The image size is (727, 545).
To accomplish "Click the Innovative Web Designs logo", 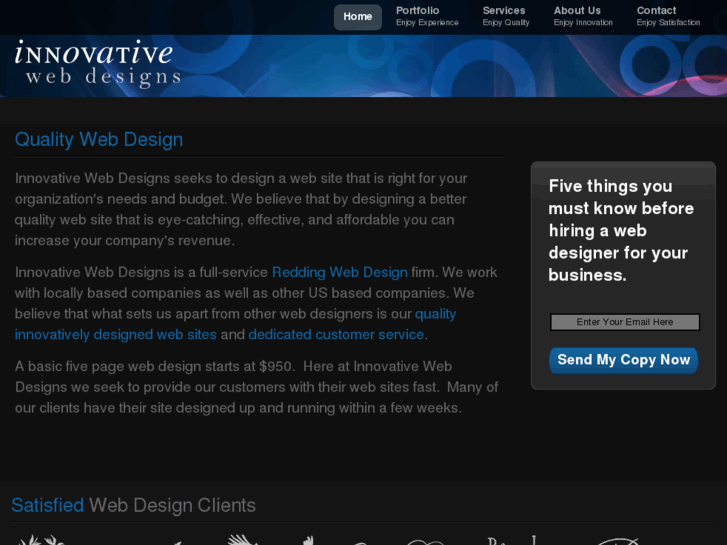I will pos(97,64).
